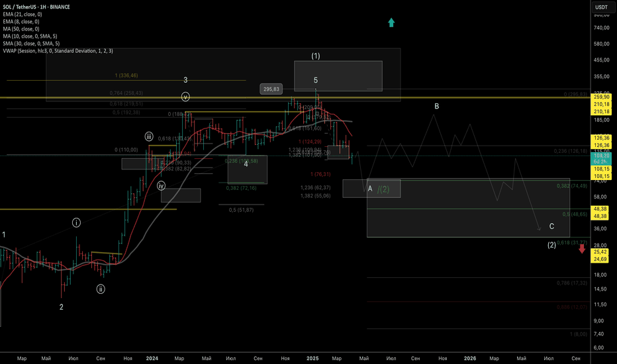Select the wave A label
Viewport: 617px width, 364px height.
tap(370, 189)
